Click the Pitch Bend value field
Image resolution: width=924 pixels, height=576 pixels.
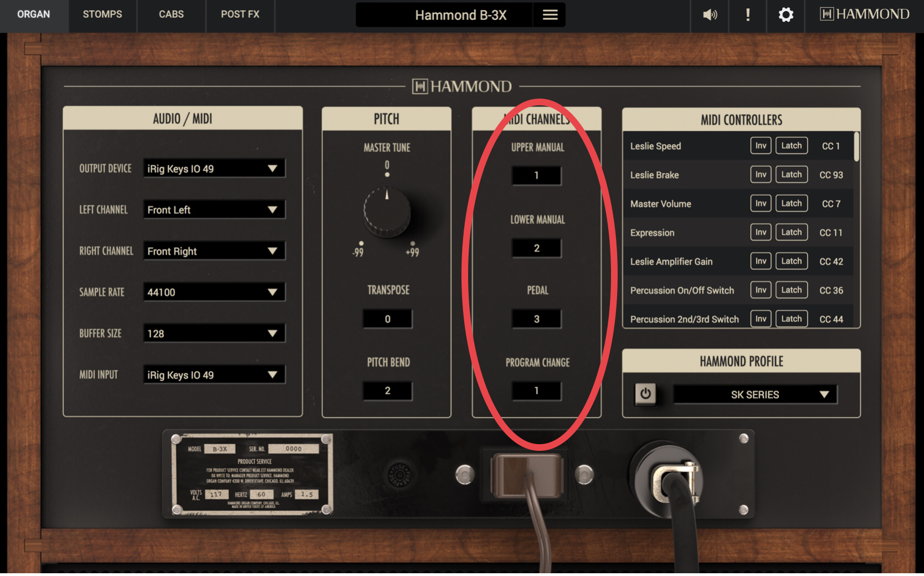(x=387, y=391)
